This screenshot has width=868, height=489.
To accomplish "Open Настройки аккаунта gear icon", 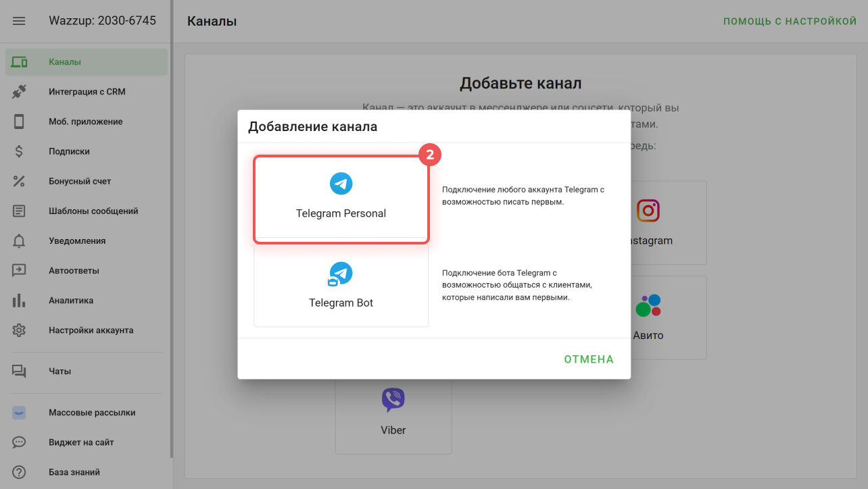I will [x=19, y=330].
